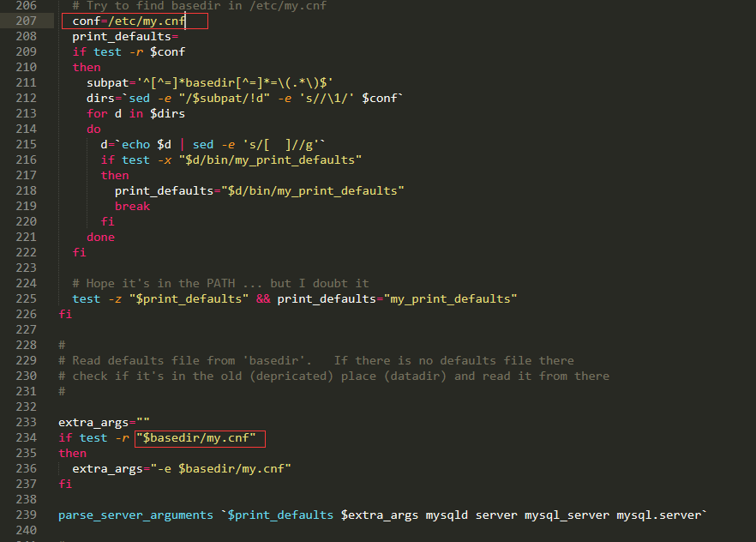Click the 'then' keyword on line 210
Screen dimensions: 756x542
87,68
